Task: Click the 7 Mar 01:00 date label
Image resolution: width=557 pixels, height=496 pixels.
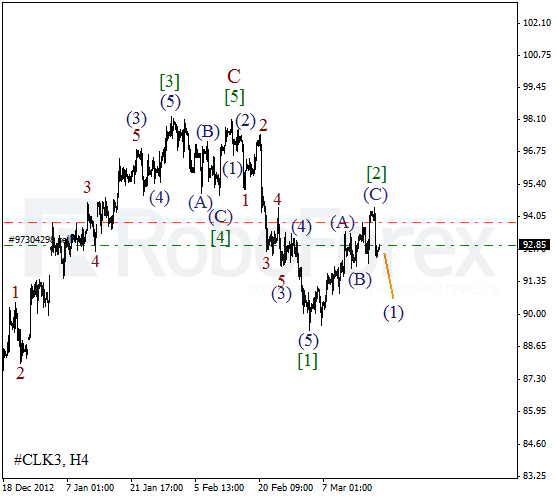Action: 347,488
